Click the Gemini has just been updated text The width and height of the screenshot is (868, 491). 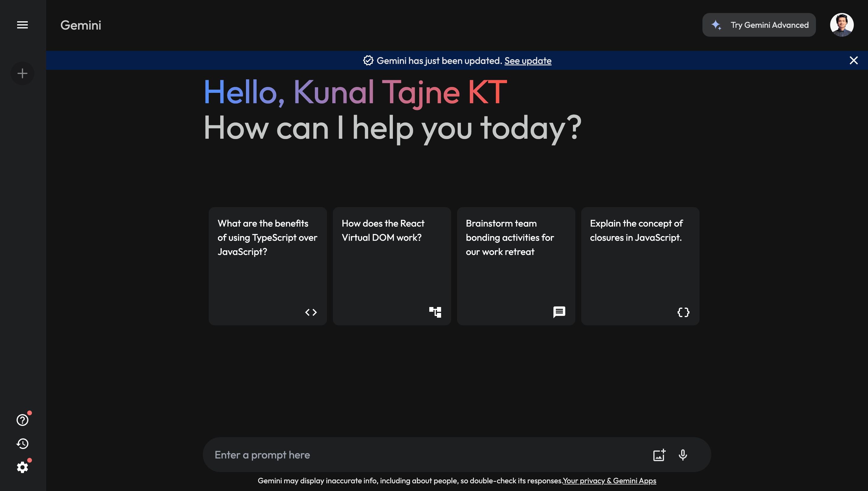[x=439, y=61]
